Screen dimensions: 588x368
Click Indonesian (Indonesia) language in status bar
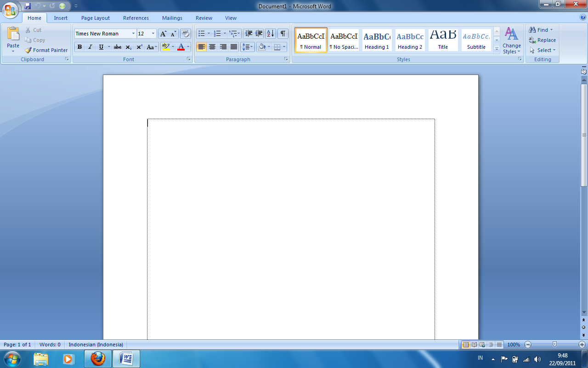pos(96,345)
